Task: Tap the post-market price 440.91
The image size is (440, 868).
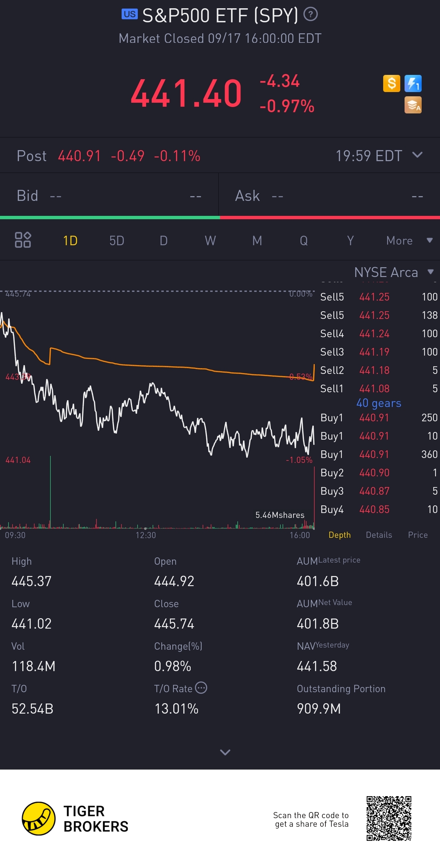Action: pos(79,156)
